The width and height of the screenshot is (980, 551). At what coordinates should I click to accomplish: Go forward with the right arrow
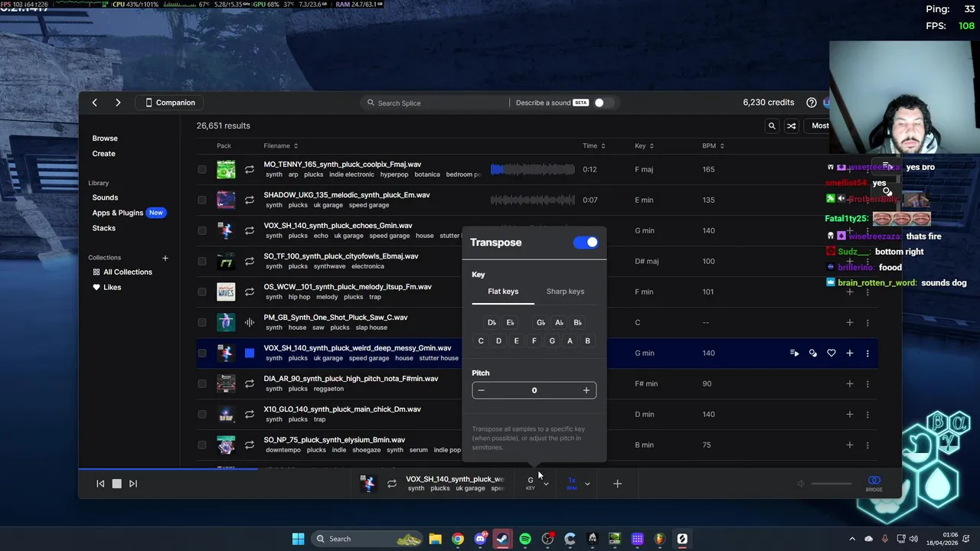[118, 103]
